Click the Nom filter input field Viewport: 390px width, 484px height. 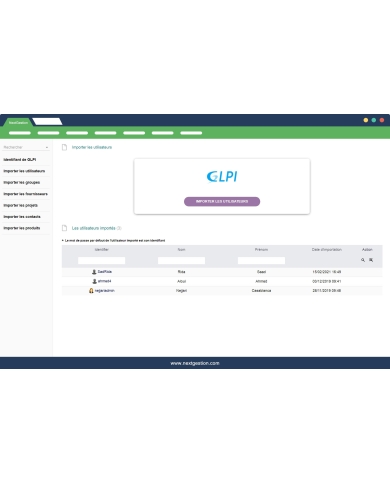pyautogui.click(x=181, y=261)
